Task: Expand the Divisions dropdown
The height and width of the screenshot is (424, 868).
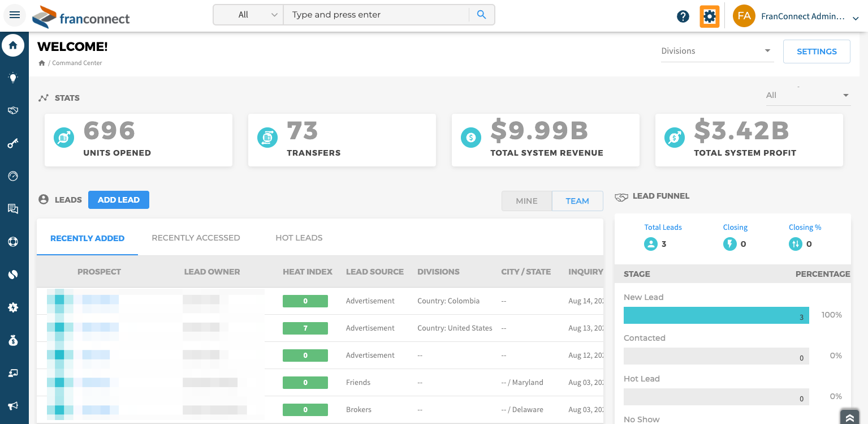Action: click(x=716, y=51)
